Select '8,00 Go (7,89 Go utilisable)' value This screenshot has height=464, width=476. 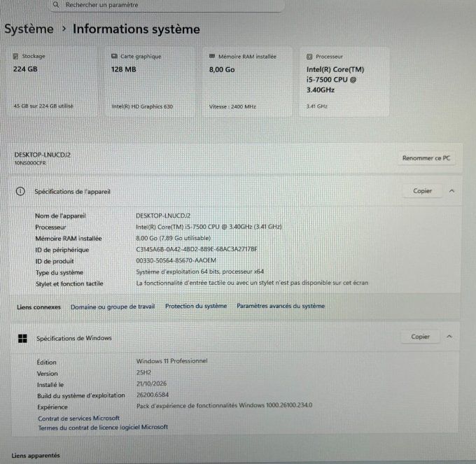coord(174,238)
